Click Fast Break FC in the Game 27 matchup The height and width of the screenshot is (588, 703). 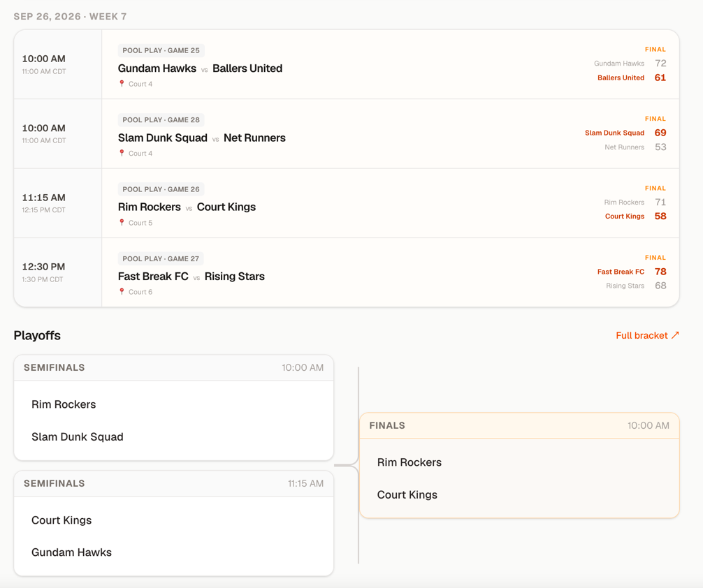[153, 277]
